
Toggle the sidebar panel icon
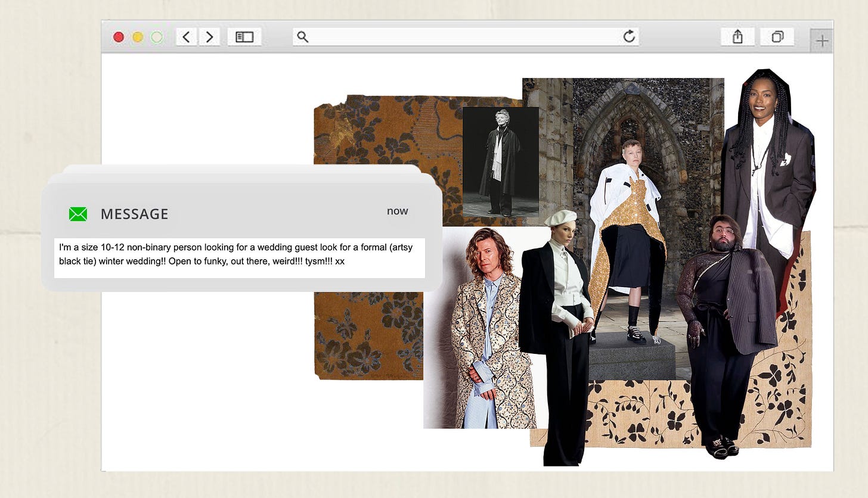click(x=244, y=37)
